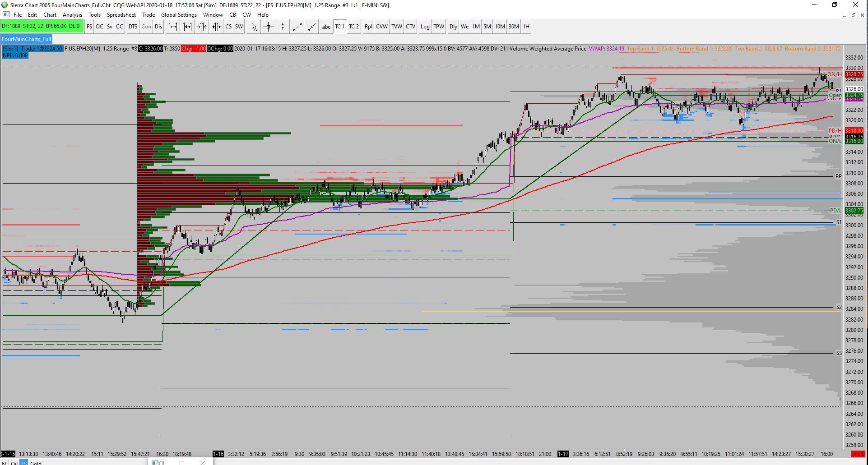
Task: Switch chart to Dly timeframe
Action: [453, 27]
